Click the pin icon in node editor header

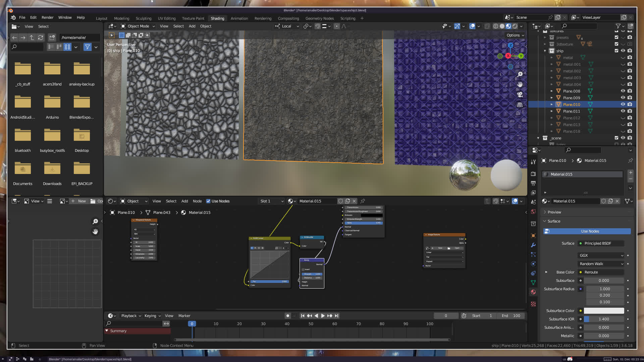363,201
